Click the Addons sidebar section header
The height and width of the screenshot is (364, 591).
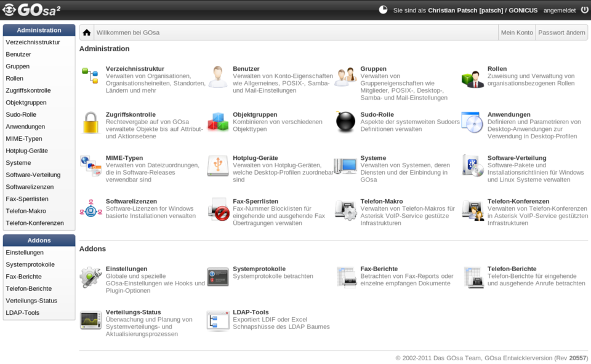click(39, 240)
